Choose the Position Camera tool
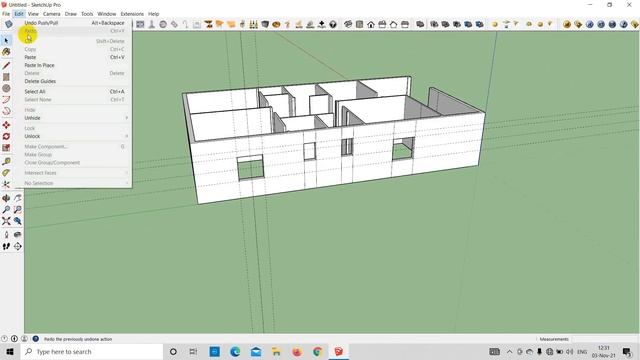 (6, 234)
